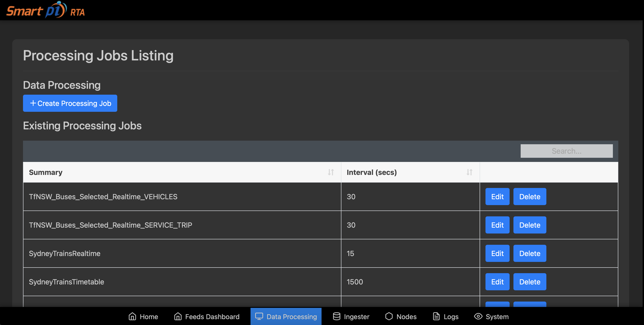Click the plus icon on Create Processing Job
Screen dimensions: 644x325
[x=33, y=103]
